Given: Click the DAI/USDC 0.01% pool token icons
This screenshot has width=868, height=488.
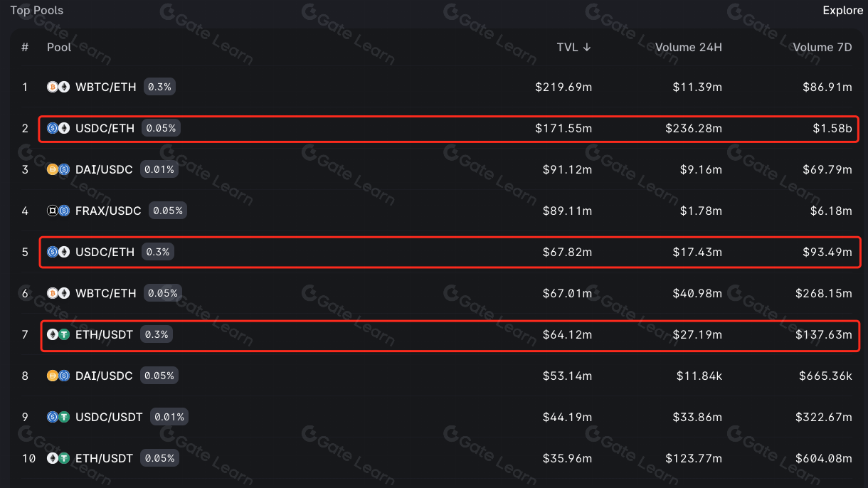Looking at the screenshot, I should coord(58,169).
